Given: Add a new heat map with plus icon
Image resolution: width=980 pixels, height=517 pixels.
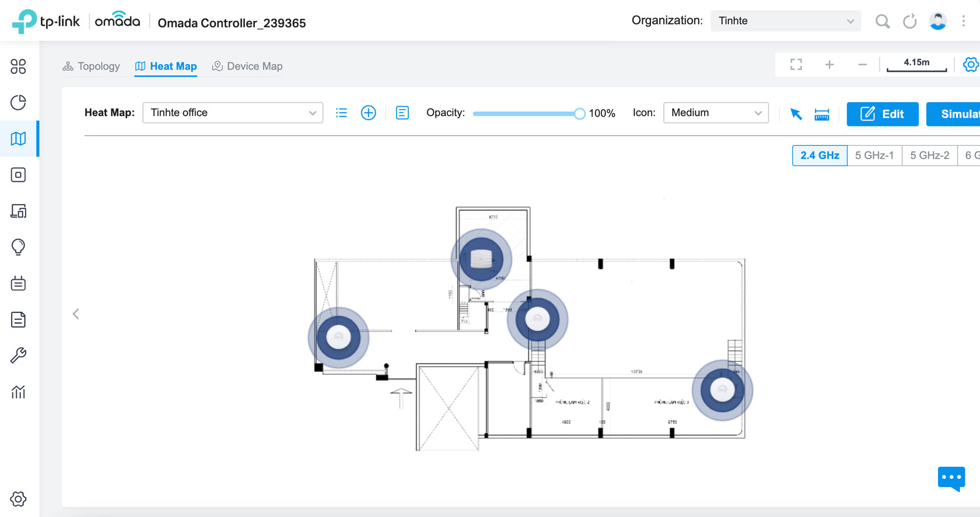Looking at the screenshot, I should click(x=369, y=112).
